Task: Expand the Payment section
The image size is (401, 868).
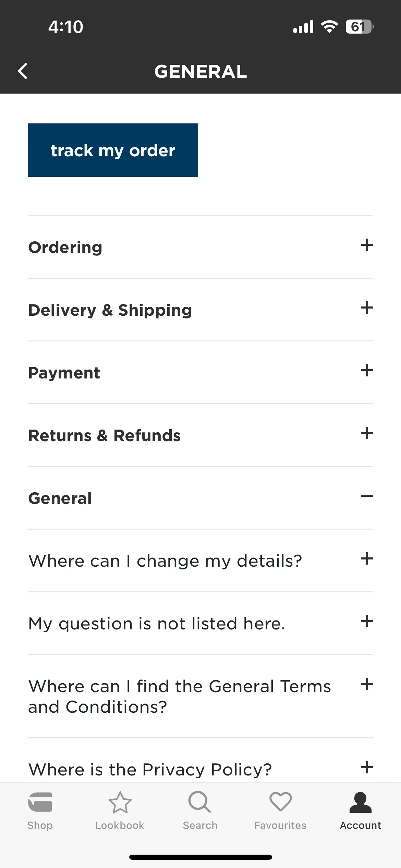Action: tap(200, 372)
